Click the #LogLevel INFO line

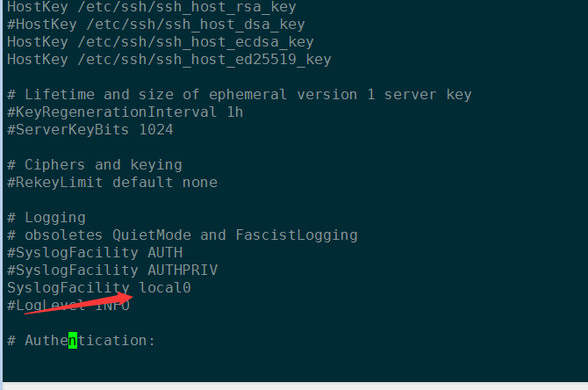pyautogui.click(x=68, y=305)
